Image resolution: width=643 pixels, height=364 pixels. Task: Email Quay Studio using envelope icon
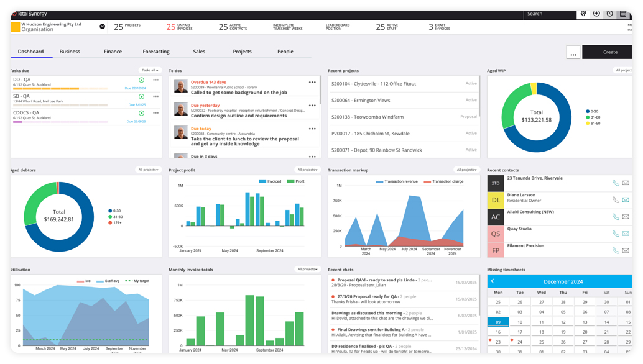coord(626,234)
